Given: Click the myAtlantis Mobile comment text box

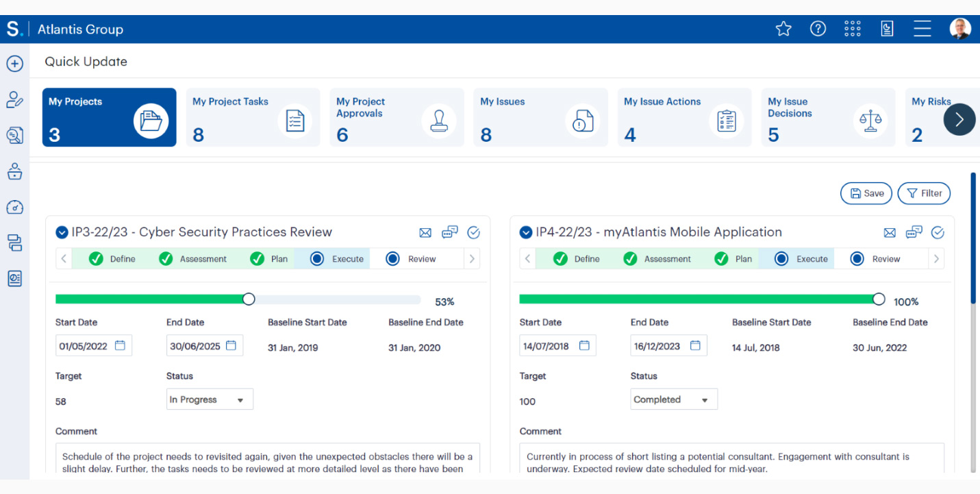Looking at the screenshot, I should (732, 458).
